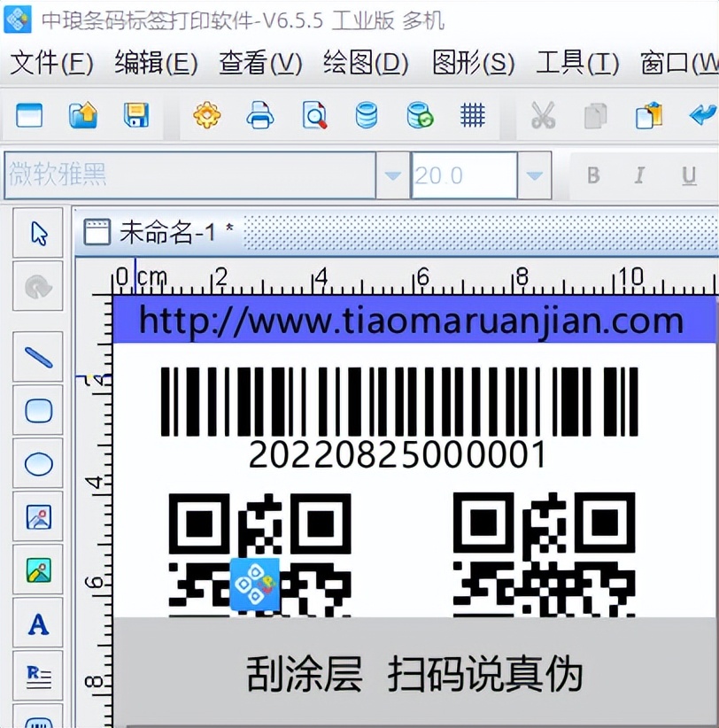Open the settings gear on the toolbar
The image size is (719, 728).
[x=206, y=115]
